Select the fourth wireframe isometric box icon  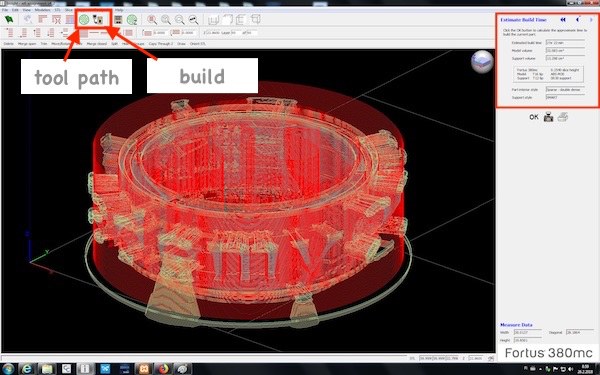coord(255,19)
